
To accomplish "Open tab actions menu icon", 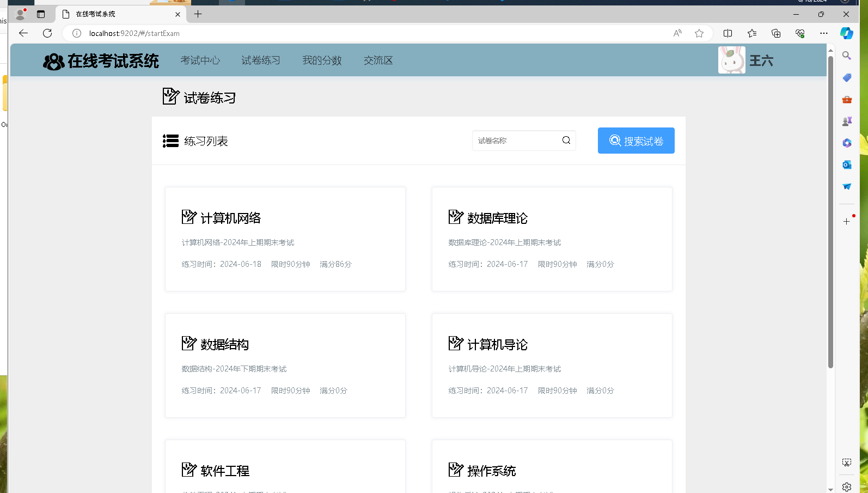I will tap(41, 14).
